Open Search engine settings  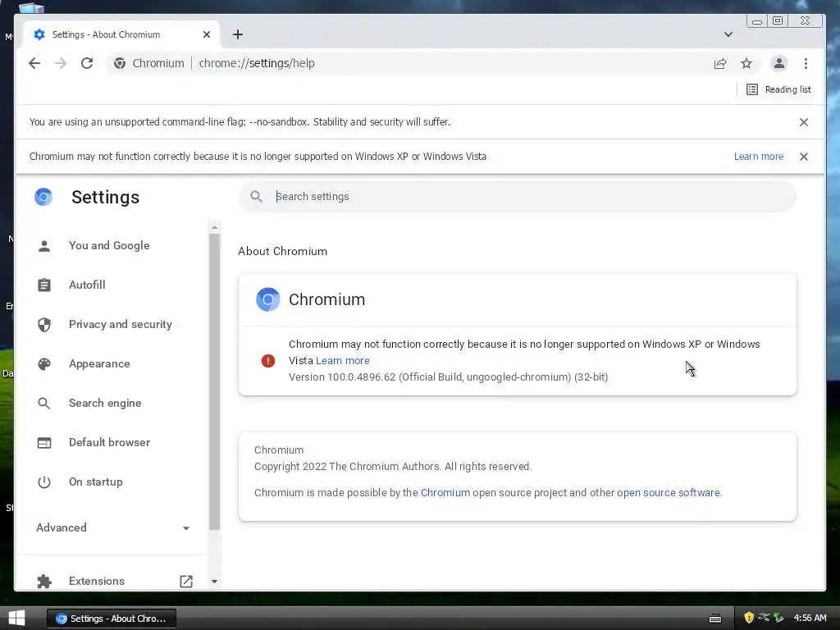[x=105, y=403]
